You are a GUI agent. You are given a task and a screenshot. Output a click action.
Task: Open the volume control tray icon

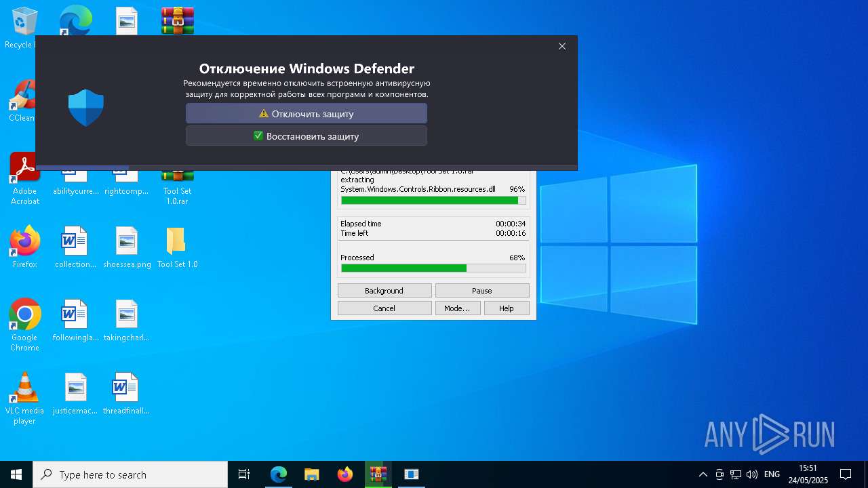(752, 474)
